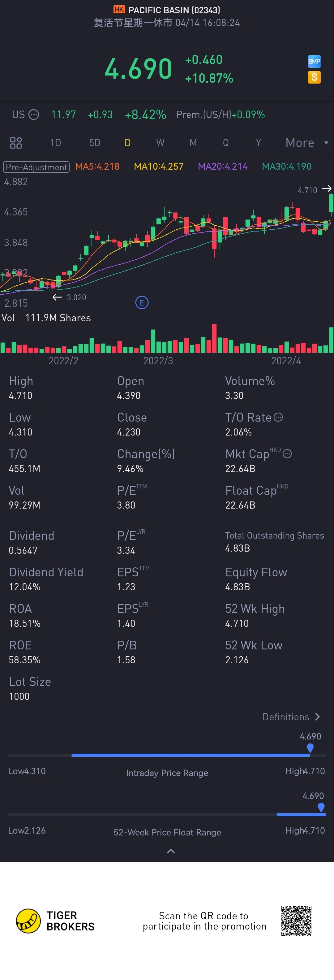Tap the earnings E marker on chart
334x980 pixels.
tap(142, 303)
